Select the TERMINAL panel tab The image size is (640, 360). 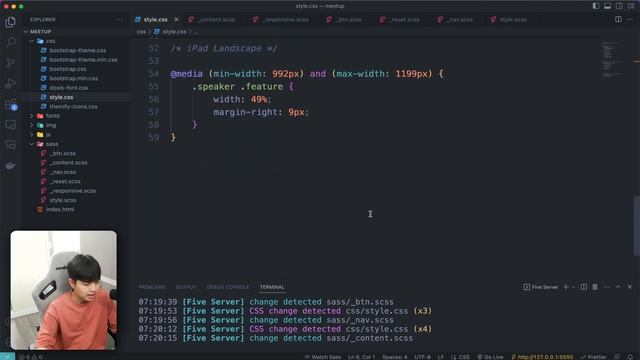[272, 287]
